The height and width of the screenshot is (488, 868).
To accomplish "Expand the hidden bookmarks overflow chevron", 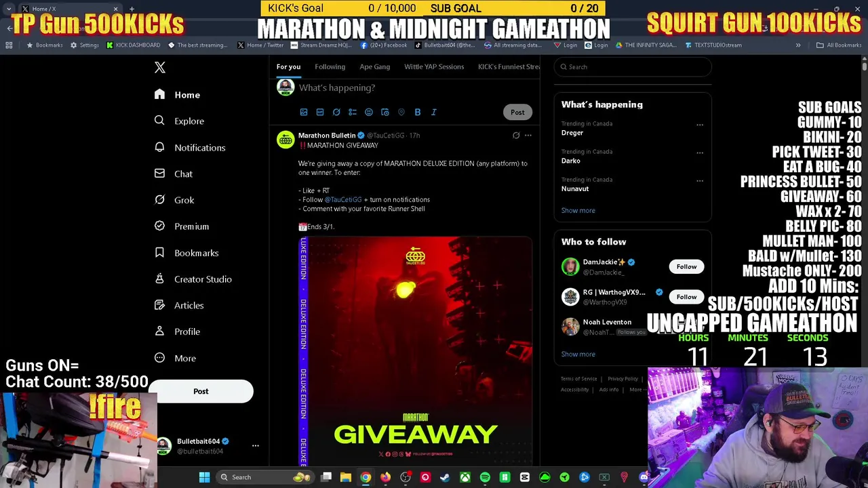I will (798, 45).
